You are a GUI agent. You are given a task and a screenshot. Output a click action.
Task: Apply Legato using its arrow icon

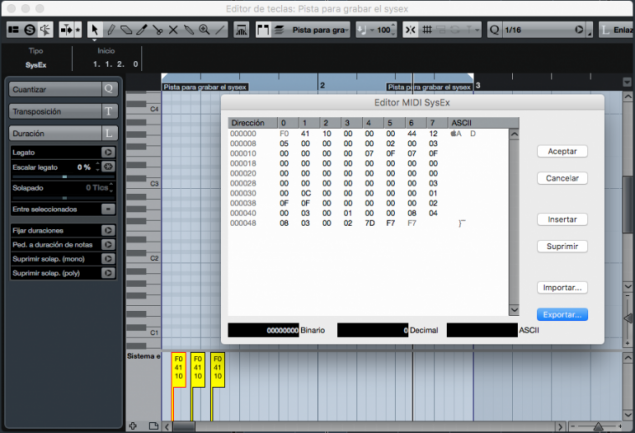coord(108,152)
